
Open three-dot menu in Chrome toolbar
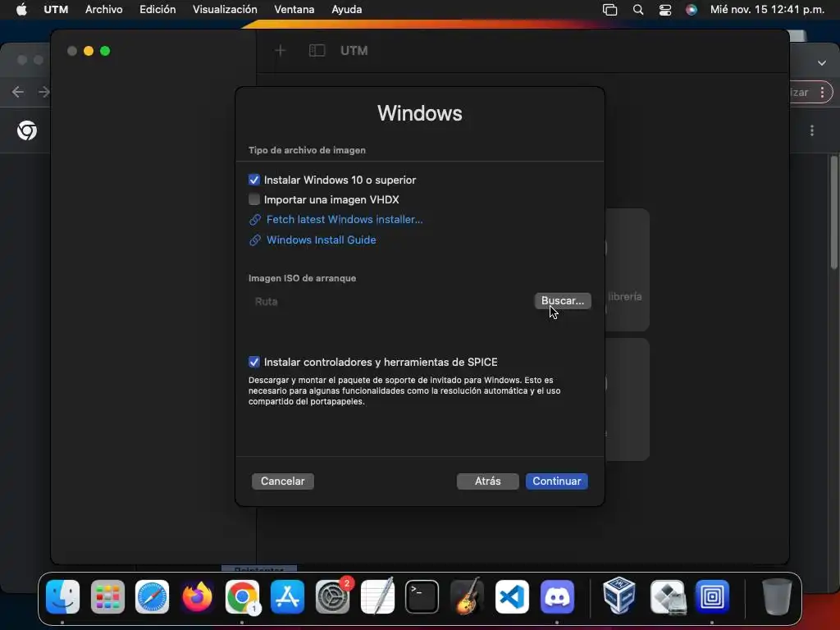[822, 92]
